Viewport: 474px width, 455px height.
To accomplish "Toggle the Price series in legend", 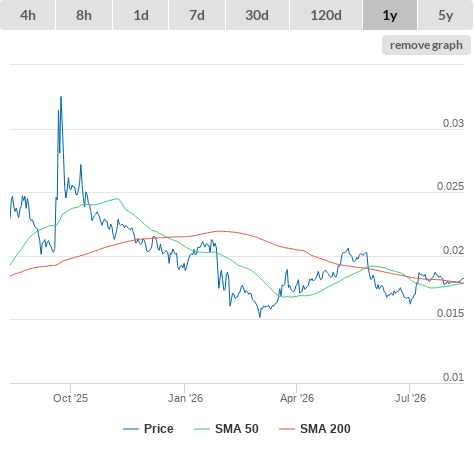I will (x=148, y=429).
